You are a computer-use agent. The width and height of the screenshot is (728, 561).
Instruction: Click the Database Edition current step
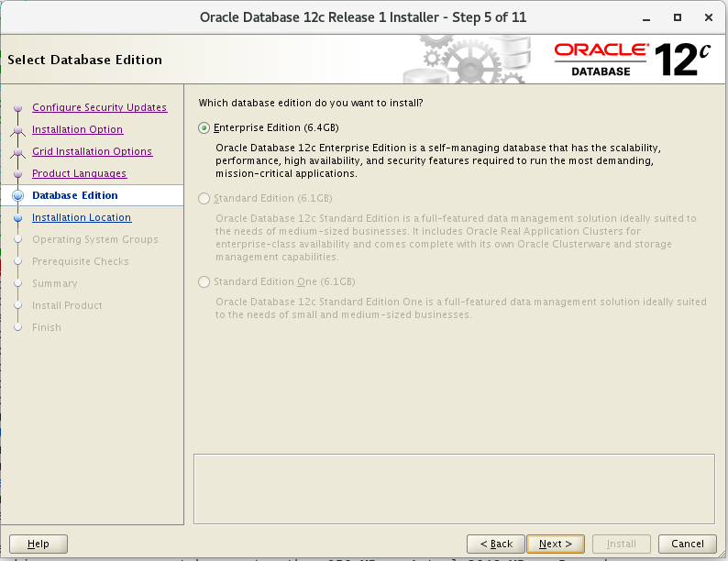pos(74,195)
